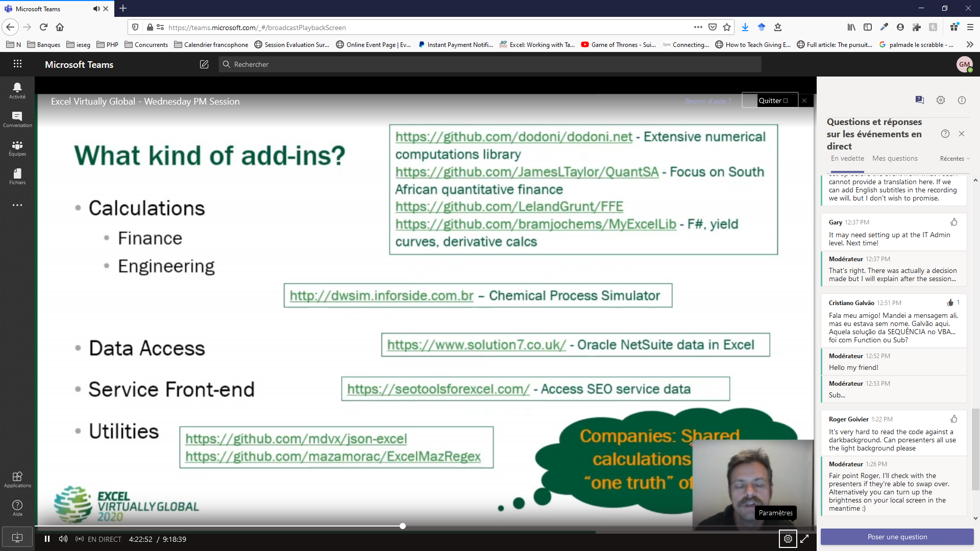The image size is (980, 551).
Task: Open the Aide help icon in sidebar
Action: click(x=17, y=508)
